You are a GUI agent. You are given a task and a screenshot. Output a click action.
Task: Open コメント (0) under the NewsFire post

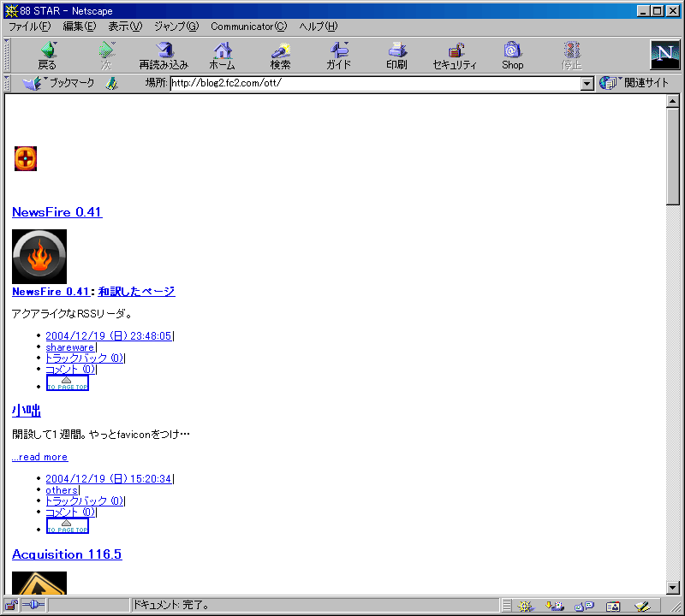tap(70, 370)
